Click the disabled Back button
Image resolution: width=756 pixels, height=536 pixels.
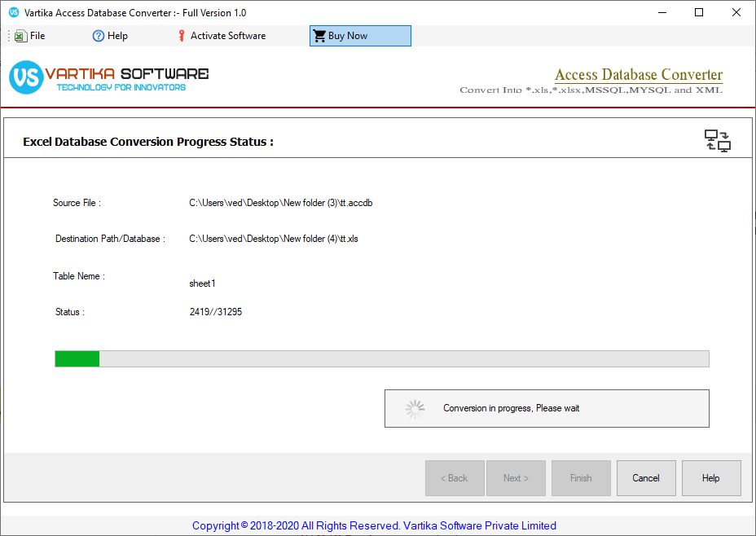pos(455,478)
